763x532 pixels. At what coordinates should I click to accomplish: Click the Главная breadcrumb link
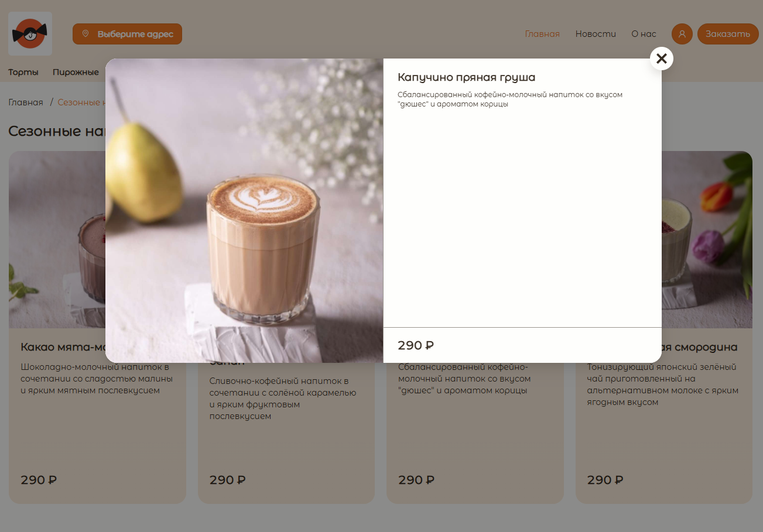click(26, 102)
